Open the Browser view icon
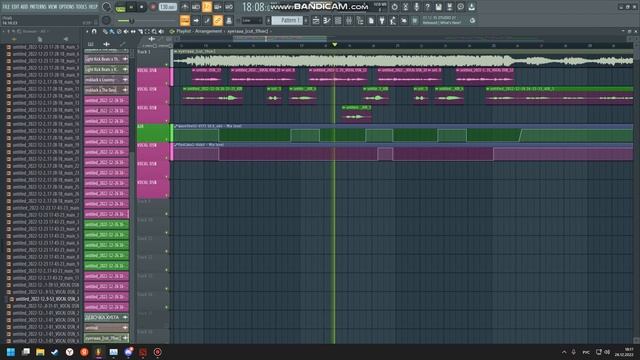 360,20
